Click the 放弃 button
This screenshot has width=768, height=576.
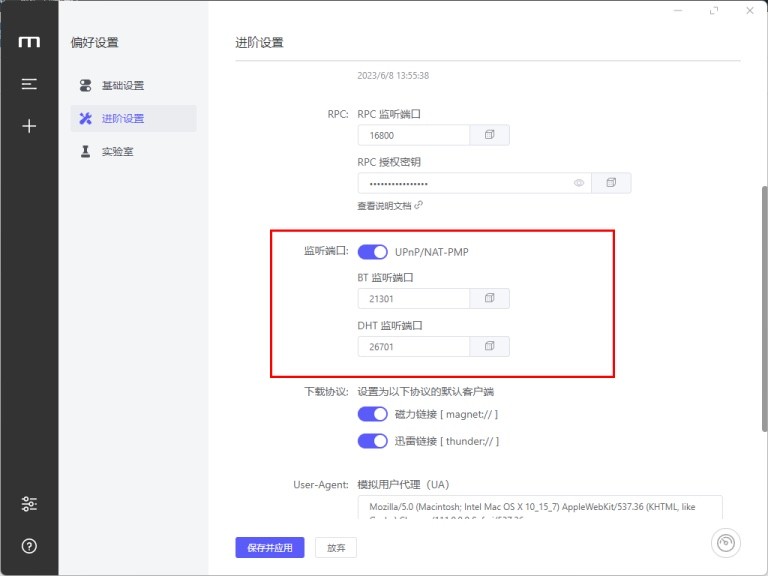coord(336,548)
